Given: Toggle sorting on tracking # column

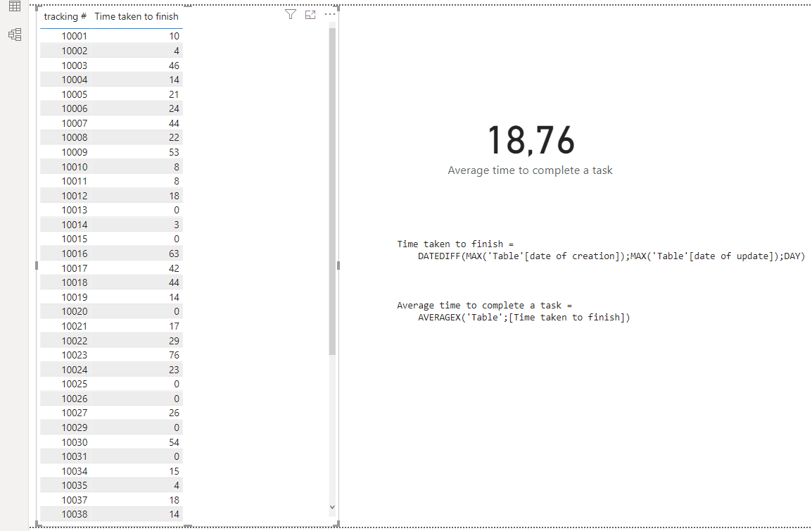Looking at the screenshot, I should (x=65, y=16).
